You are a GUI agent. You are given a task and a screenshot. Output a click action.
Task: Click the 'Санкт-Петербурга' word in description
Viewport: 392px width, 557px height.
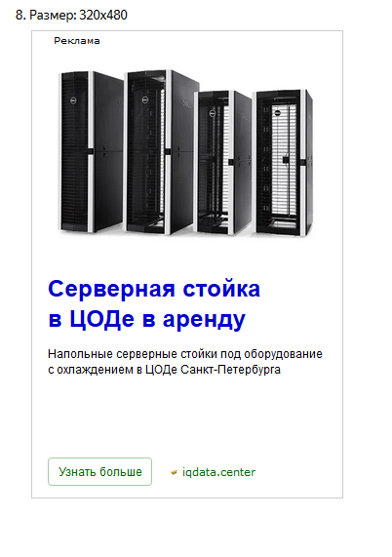[x=230, y=370]
